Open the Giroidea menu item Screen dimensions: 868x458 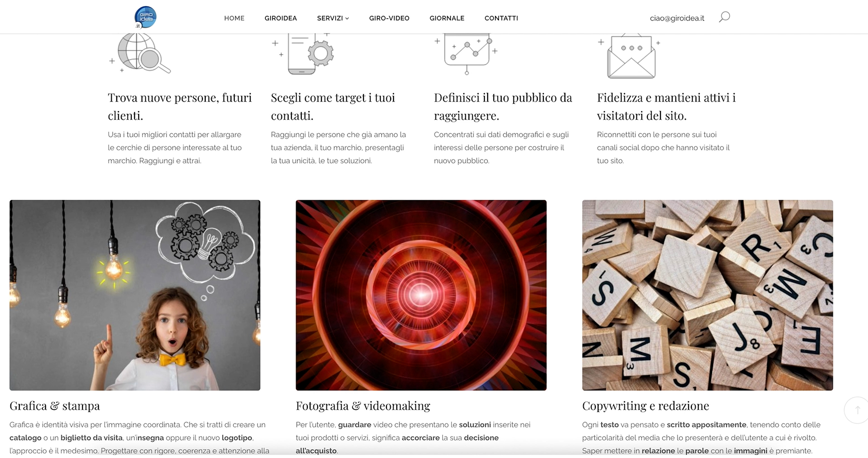[280, 18]
